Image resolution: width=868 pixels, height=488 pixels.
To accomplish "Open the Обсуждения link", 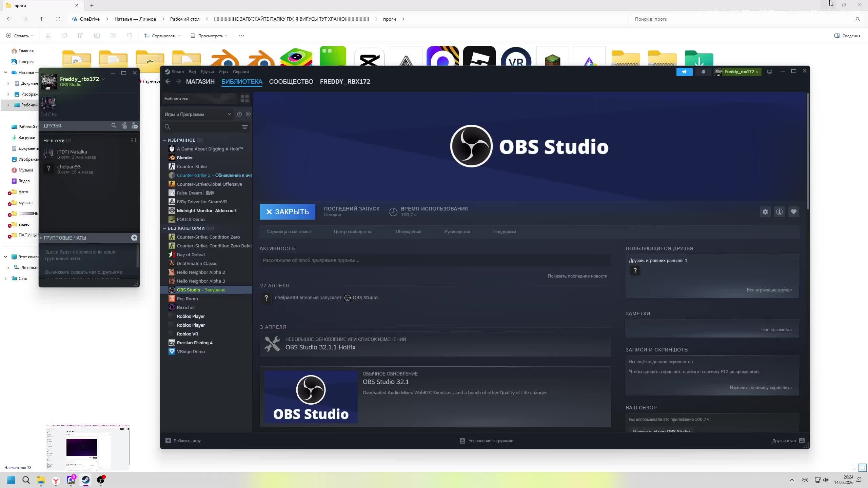I will click(409, 232).
